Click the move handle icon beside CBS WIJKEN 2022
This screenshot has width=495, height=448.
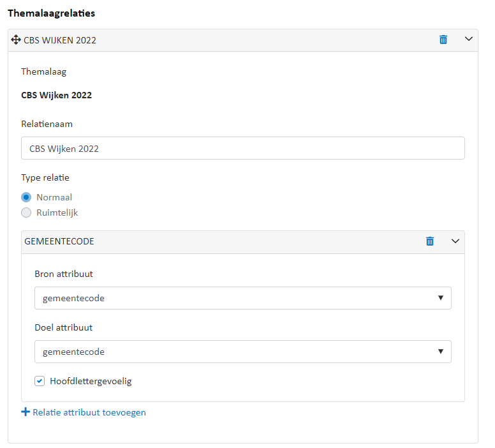coord(16,40)
